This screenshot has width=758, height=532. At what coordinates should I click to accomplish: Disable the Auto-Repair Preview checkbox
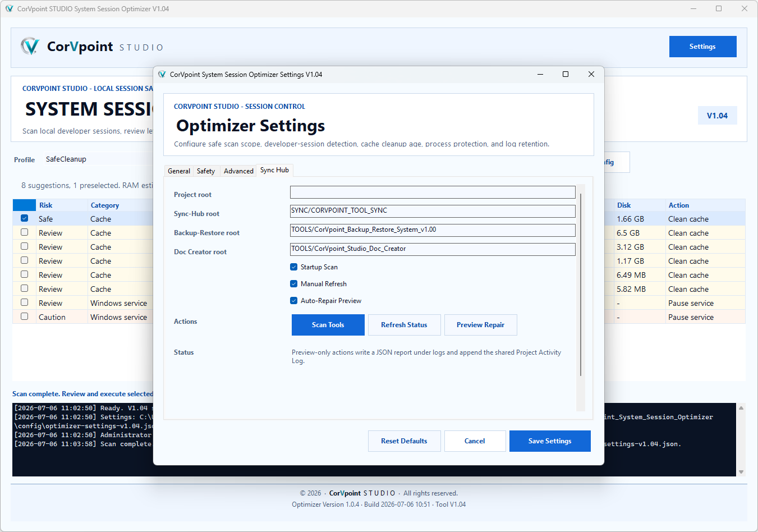click(293, 301)
